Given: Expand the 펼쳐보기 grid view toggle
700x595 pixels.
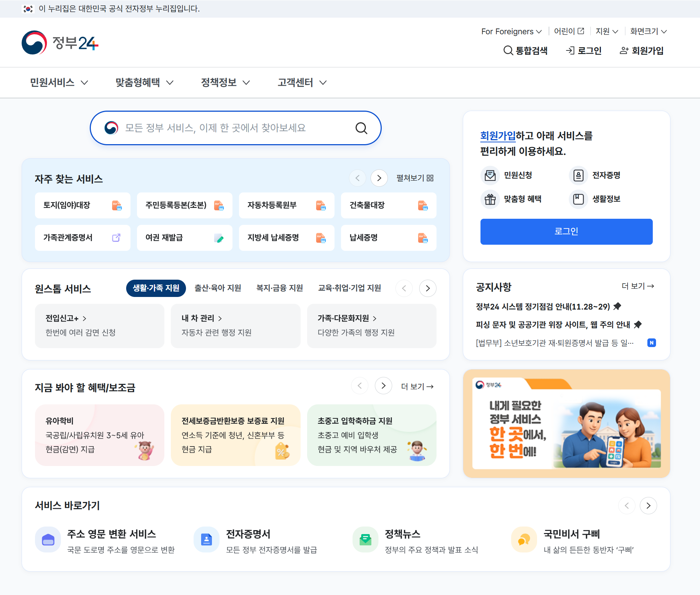Looking at the screenshot, I should tap(415, 178).
